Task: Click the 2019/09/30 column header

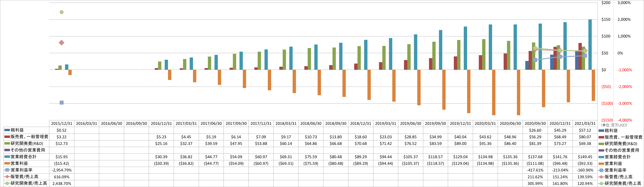Action: coord(435,124)
